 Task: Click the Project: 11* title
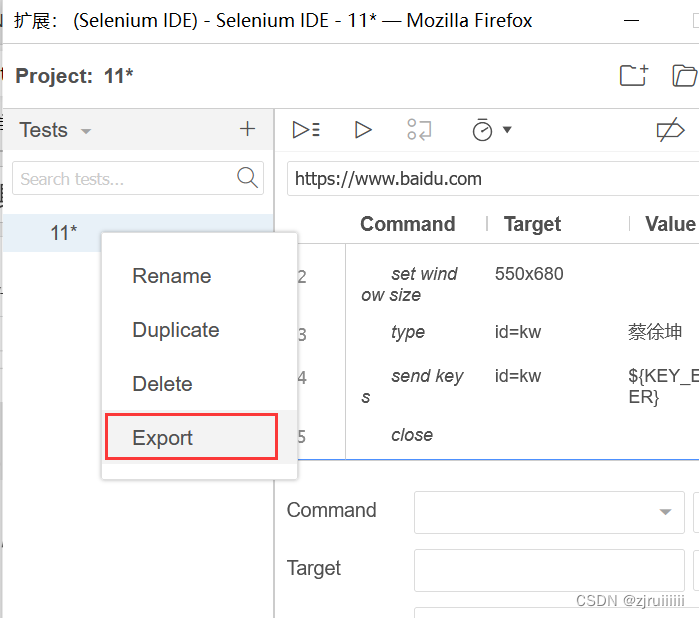click(x=74, y=76)
